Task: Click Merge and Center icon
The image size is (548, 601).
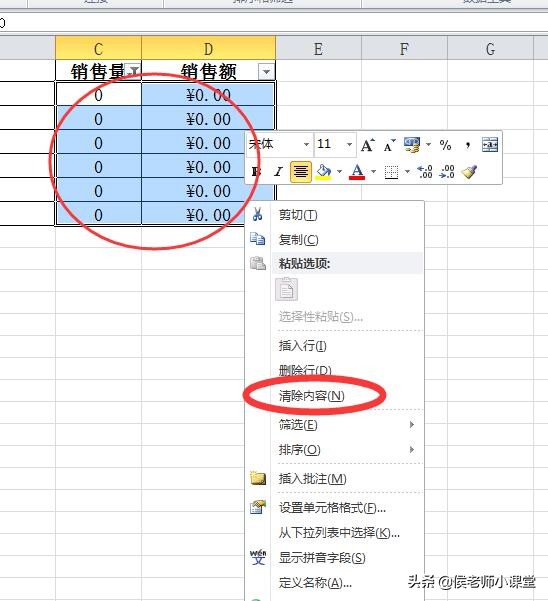Action: (x=490, y=145)
